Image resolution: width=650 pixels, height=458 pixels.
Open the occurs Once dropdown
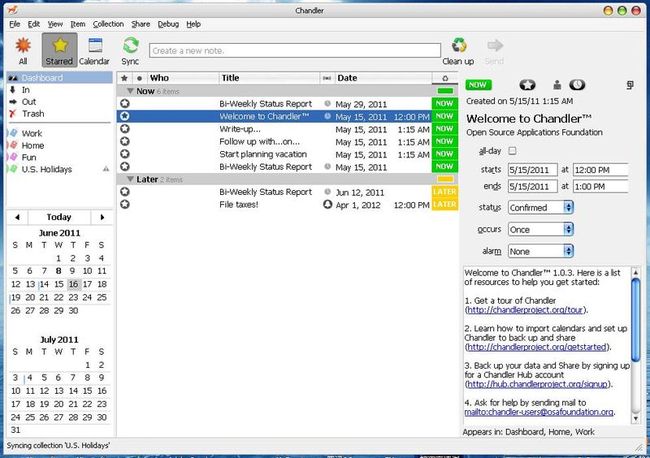pyautogui.click(x=541, y=229)
